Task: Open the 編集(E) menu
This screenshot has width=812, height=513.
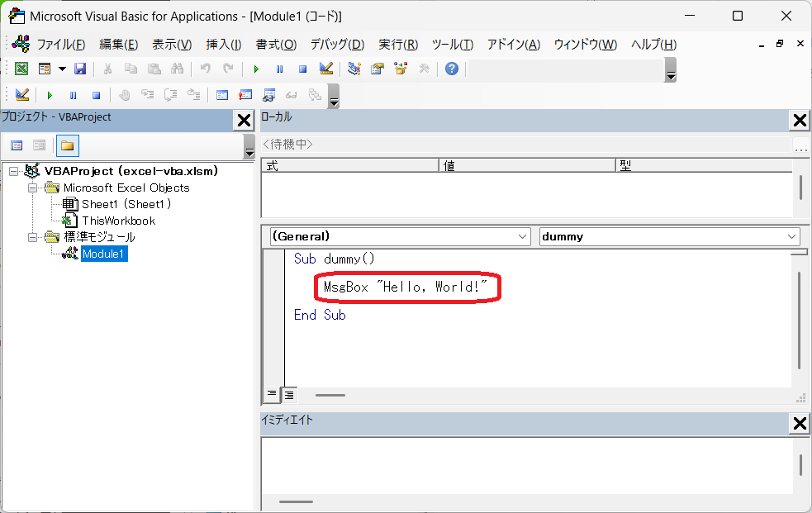Action: tap(119, 45)
